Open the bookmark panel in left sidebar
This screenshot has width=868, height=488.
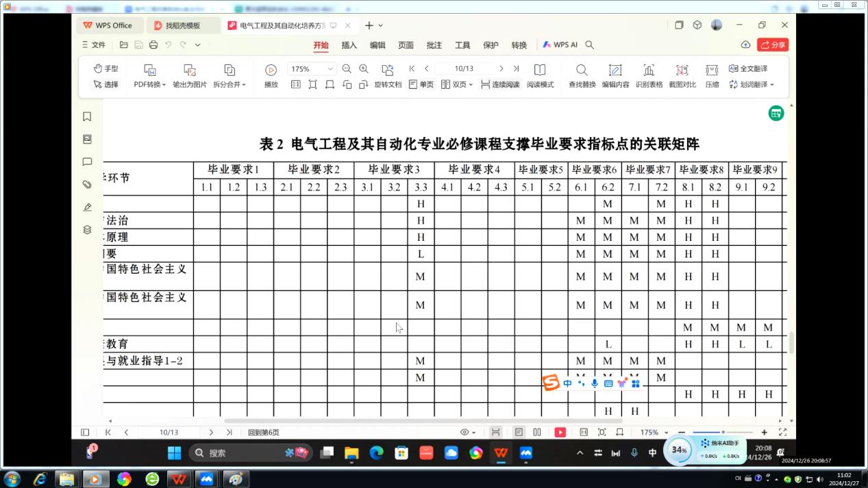[x=87, y=117]
